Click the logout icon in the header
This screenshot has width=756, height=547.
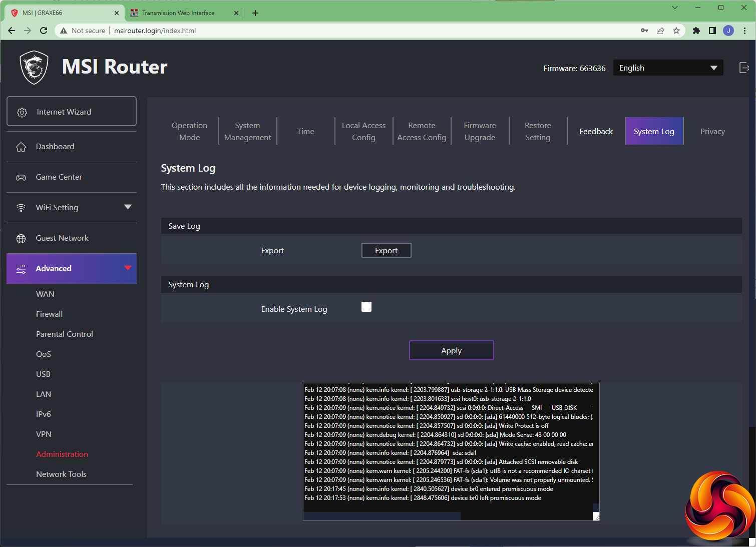[x=744, y=68]
